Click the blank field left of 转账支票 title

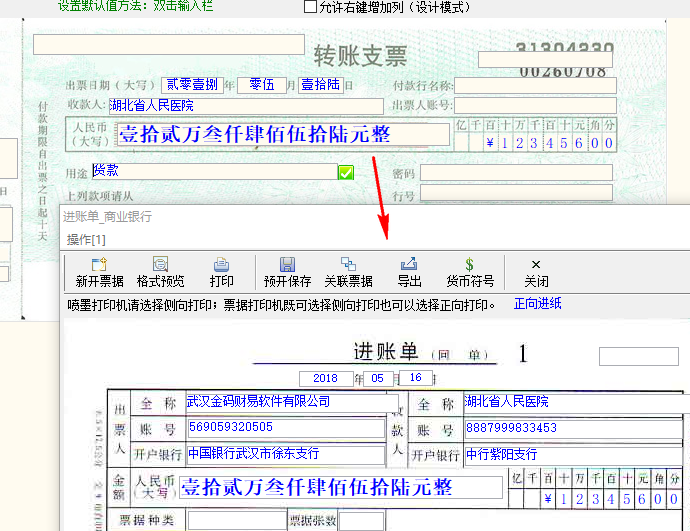169,45
